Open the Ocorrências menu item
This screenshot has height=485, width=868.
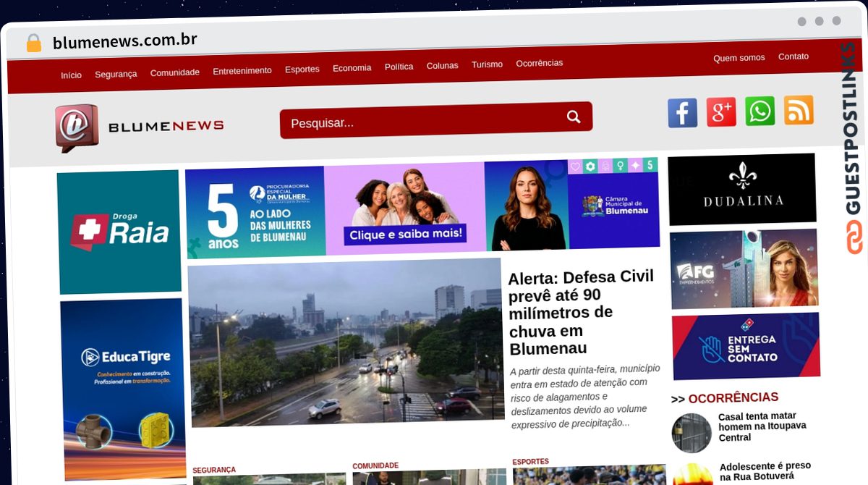(540, 63)
